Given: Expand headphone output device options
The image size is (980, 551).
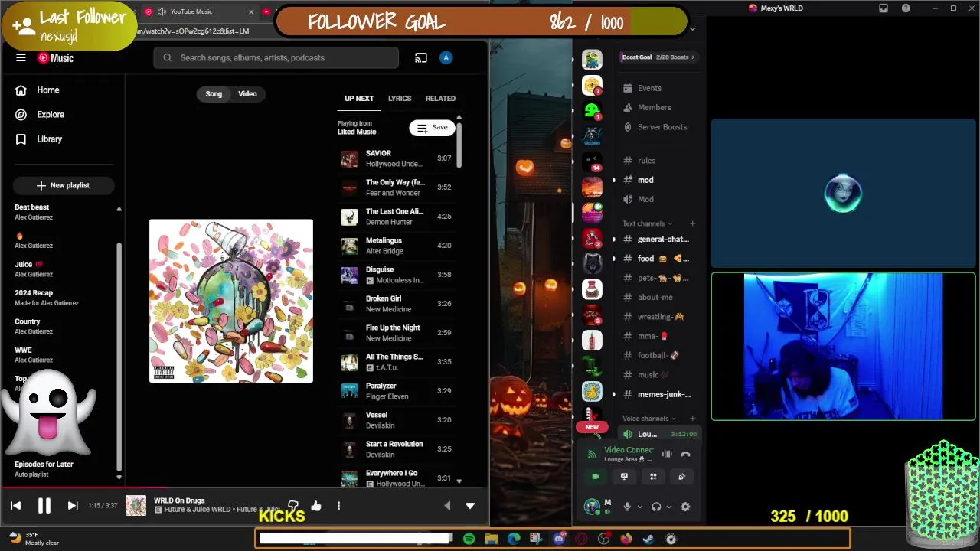Looking at the screenshot, I should click(668, 507).
